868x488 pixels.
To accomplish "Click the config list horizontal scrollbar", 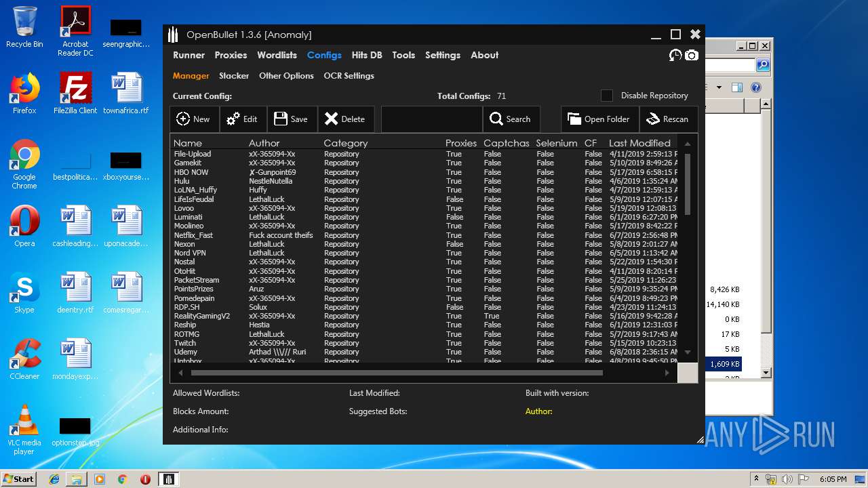I will 397,372.
